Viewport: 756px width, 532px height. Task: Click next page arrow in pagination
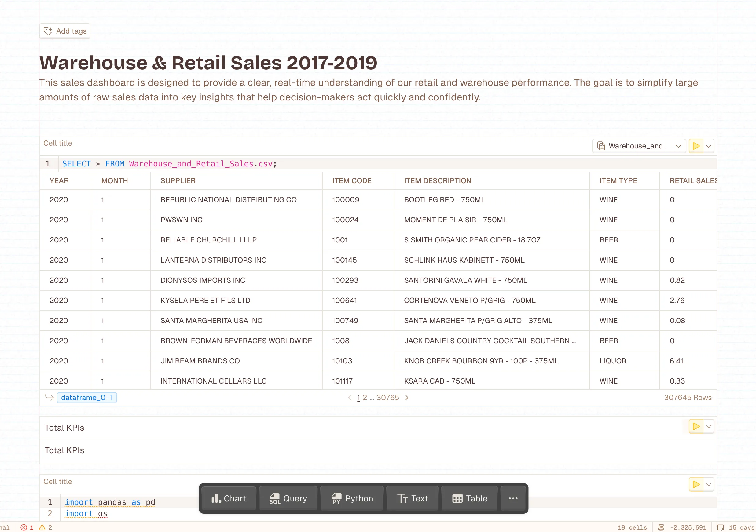click(407, 397)
